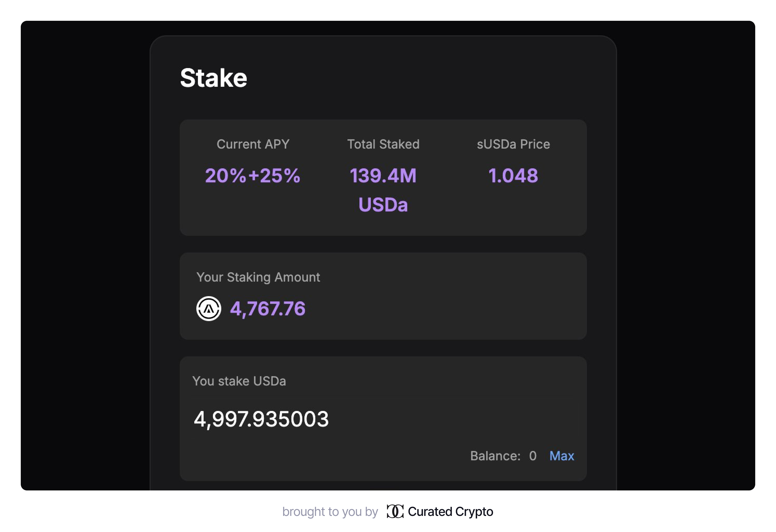Click the Max link
776x532 pixels.
[562, 456]
